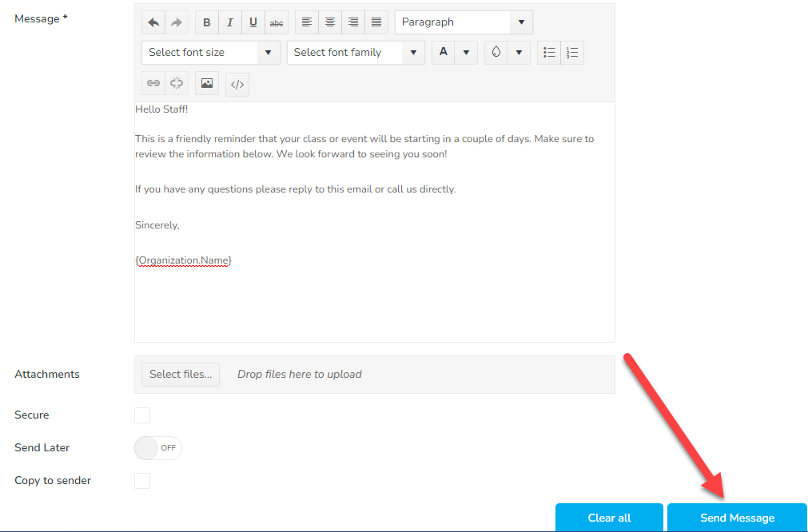Click the Select files... button
The width and height of the screenshot is (808, 532).
(181, 375)
